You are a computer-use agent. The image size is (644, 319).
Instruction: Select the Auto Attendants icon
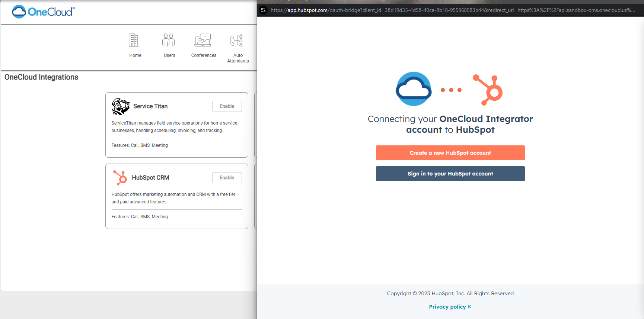(x=237, y=40)
